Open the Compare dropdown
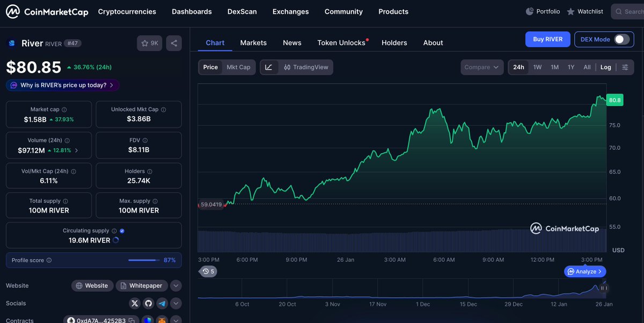Screen dimensions: 644x323 click(481, 67)
